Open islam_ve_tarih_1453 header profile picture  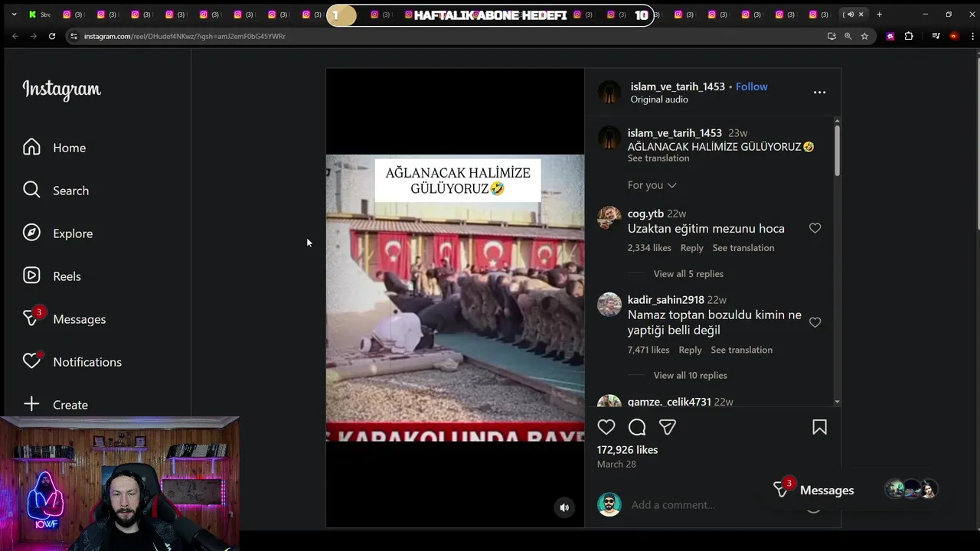point(609,92)
